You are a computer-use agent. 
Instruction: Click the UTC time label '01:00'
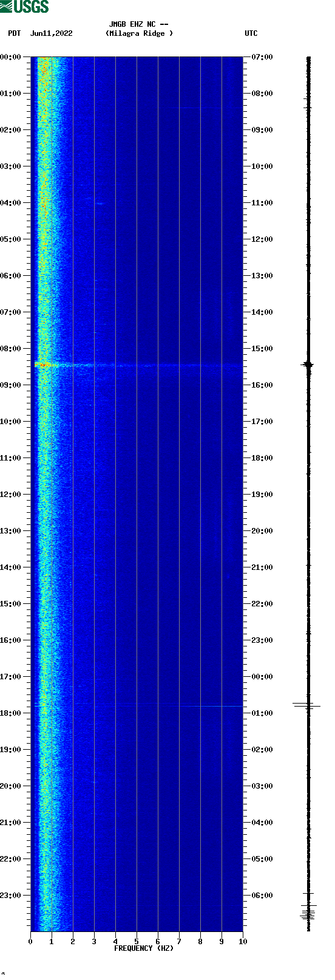pos(262,713)
